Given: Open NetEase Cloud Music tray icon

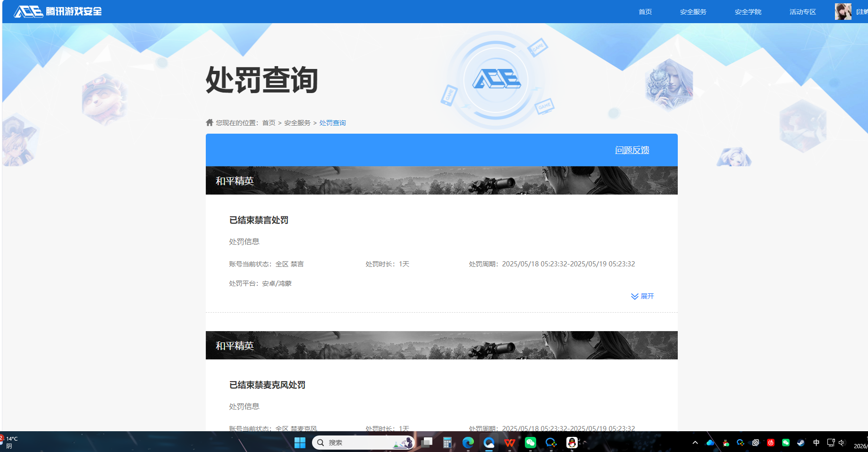Looking at the screenshot, I should click(771, 443).
